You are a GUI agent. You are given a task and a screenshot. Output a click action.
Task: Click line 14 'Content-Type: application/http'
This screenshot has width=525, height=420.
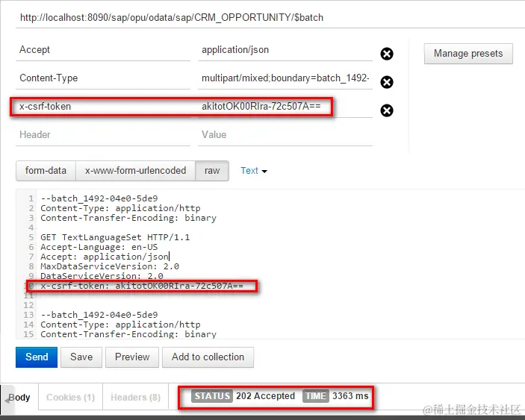click(120, 325)
